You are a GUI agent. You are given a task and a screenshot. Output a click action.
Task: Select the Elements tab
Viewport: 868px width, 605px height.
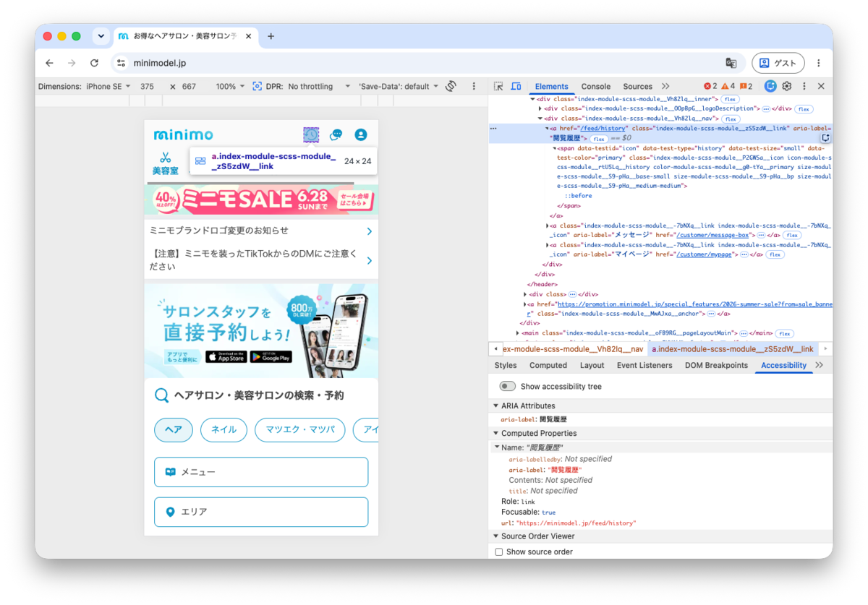552,86
